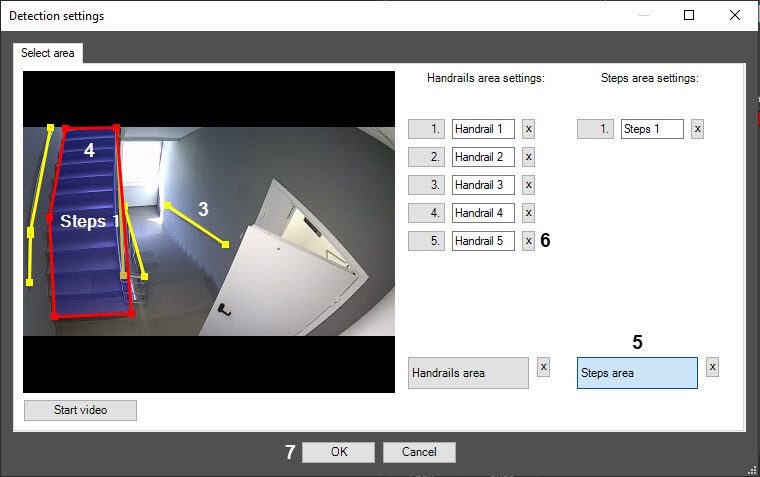This screenshot has width=760, height=477.
Task: Edit the Handrail 1 name field
Action: coord(483,129)
